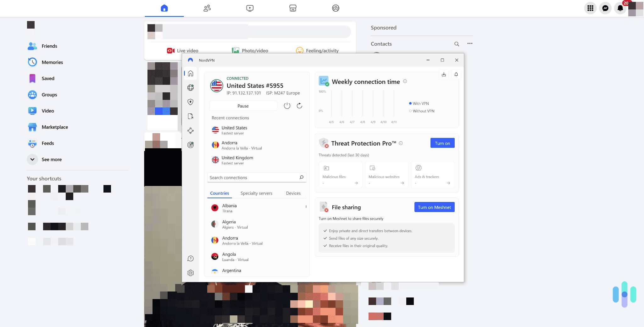
Task: Open Threat Protection shield icon in sidebar
Action: pyautogui.click(x=191, y=102)
